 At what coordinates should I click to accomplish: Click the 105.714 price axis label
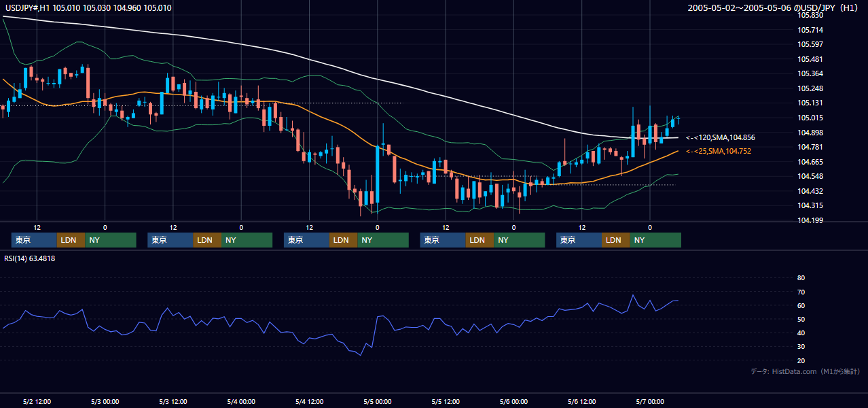click(810, 30)
